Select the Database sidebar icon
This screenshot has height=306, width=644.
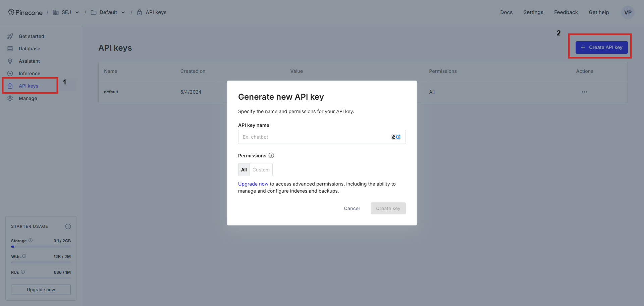10,48
